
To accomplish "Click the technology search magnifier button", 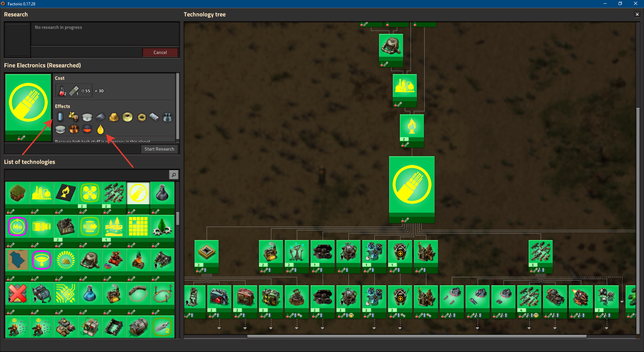I will (173, 175).
